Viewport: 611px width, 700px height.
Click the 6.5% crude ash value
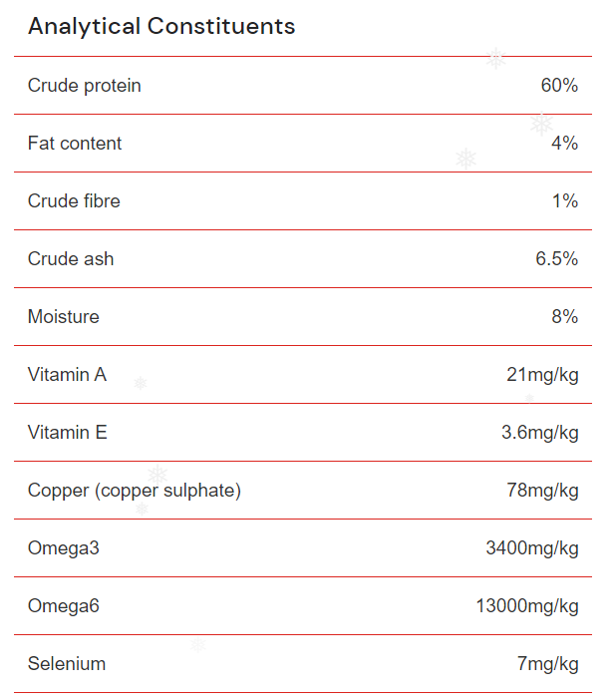[x=556, y=259]
